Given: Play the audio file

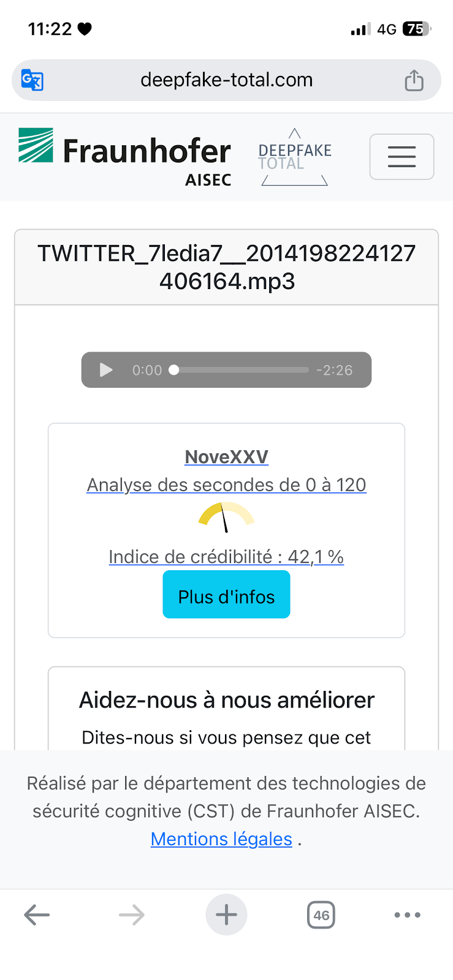Looking at the screenshot, I should tap(106, 370).
